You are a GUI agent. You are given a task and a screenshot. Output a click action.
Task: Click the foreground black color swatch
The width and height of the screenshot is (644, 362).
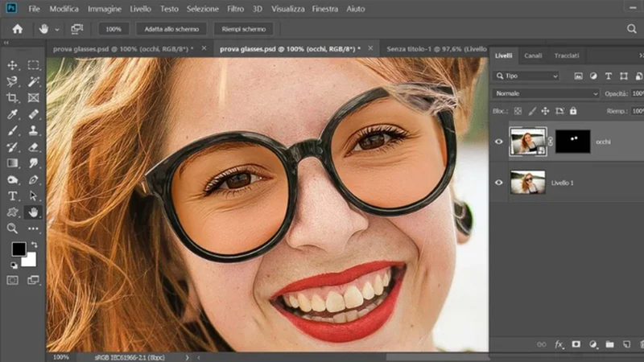(19, 249)
